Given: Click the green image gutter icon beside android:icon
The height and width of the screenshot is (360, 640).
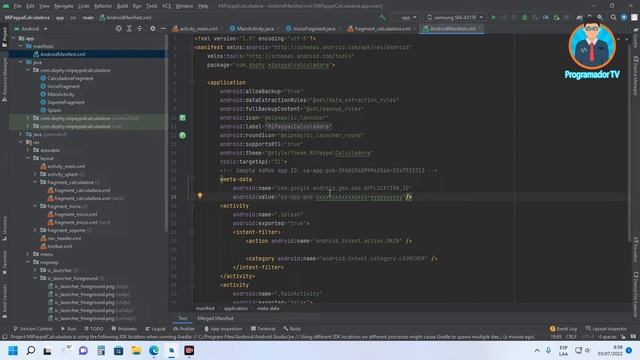Looking at the screenshot, I should point(182,118).
